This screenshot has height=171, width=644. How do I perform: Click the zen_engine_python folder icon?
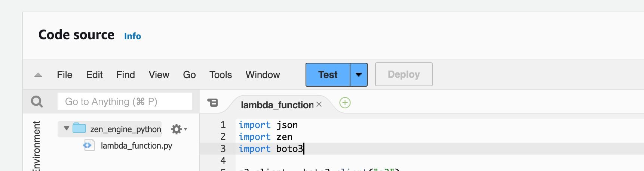pos(79,128)
